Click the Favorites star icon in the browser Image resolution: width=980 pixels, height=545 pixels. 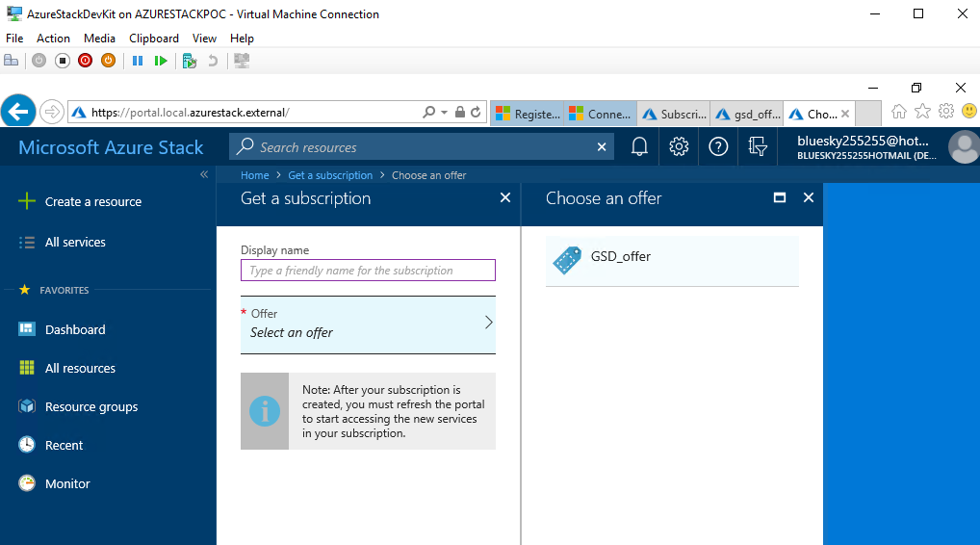(922, 112)
